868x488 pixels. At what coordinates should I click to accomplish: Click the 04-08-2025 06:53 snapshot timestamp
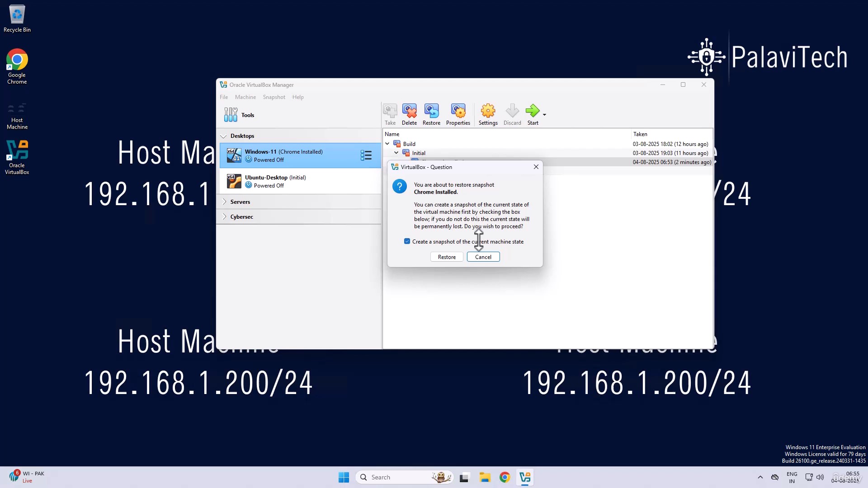click(672, 162)
